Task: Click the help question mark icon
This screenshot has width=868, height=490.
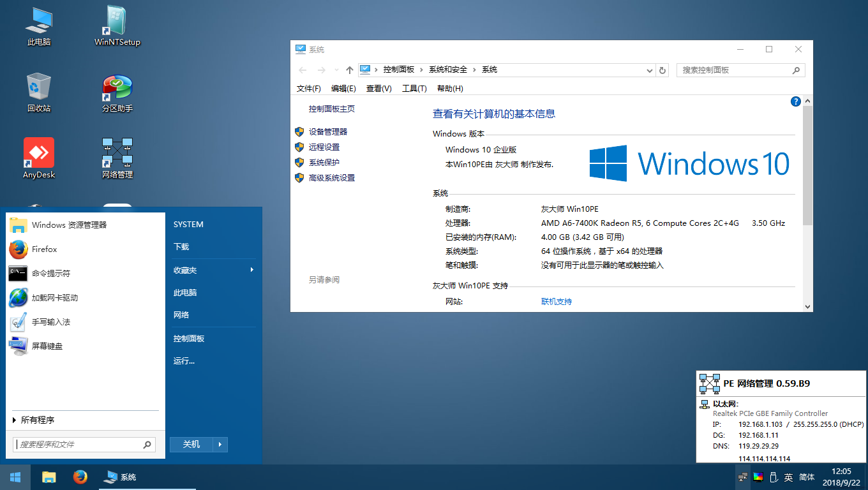Action: coord(796,101)
